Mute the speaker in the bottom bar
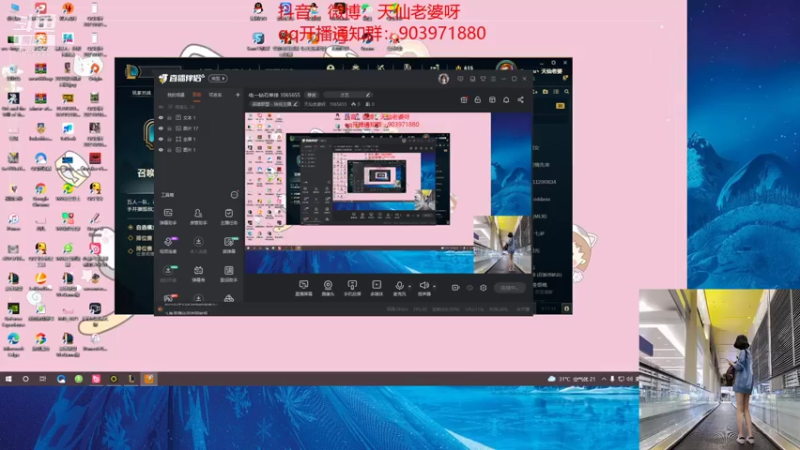The image size is (800, 450). coord(423,285)
